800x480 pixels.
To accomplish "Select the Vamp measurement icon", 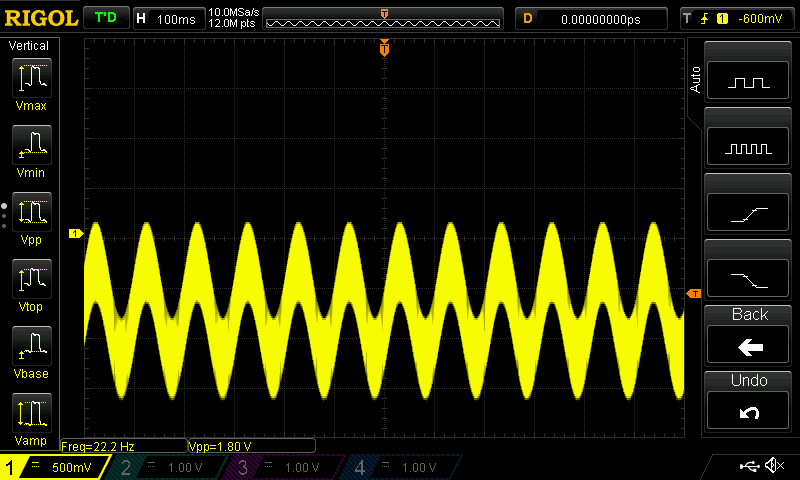I will click(x=32, y=413).
